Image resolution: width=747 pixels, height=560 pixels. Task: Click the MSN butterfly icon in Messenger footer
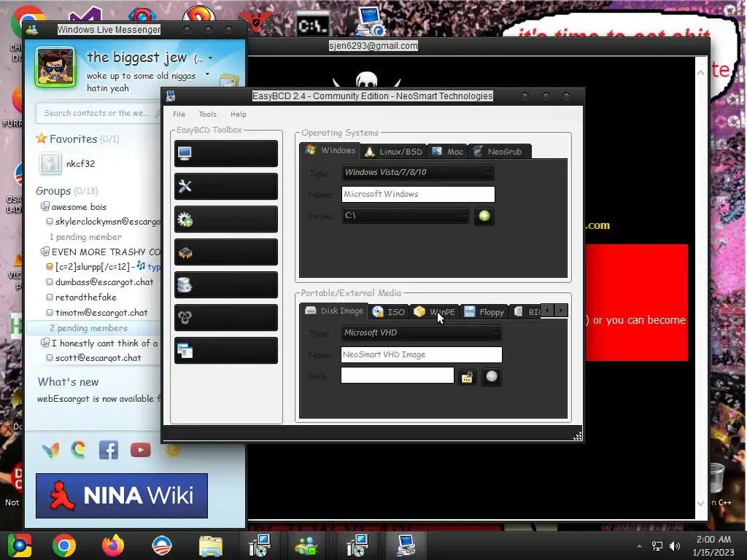(51, 450)
